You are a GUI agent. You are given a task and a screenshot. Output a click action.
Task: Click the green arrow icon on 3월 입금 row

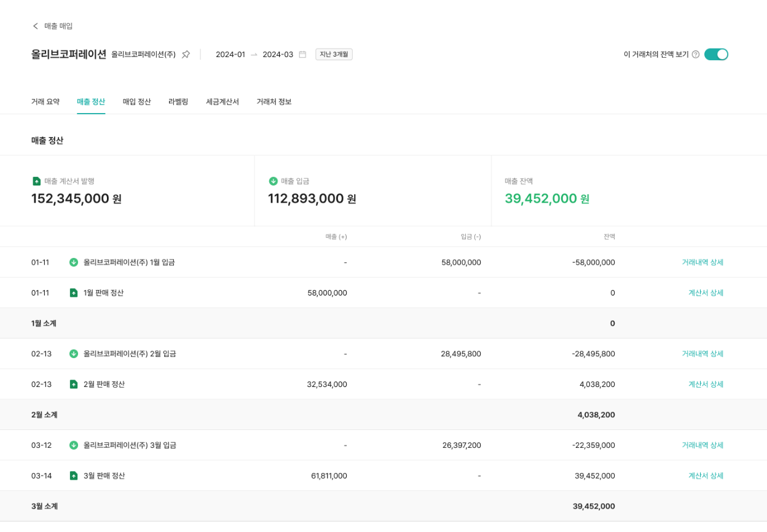(74, 445)
